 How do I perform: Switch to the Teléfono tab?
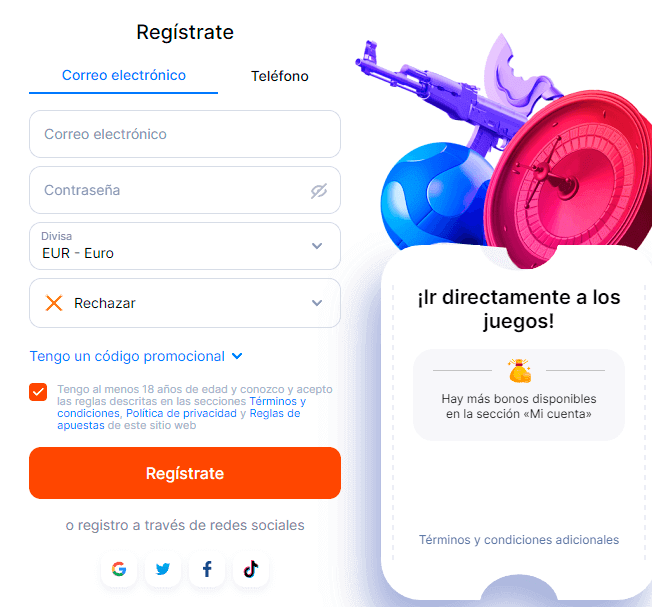279,76
